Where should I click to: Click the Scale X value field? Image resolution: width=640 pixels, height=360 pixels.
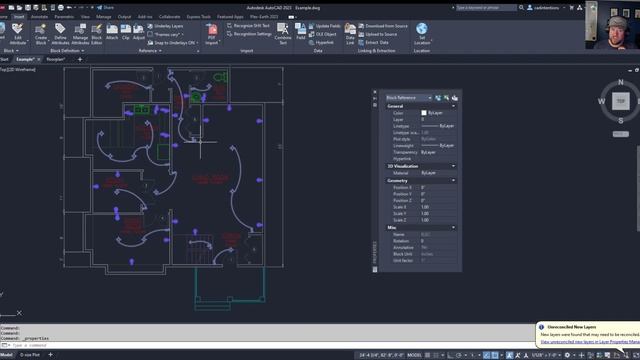[438, 207]
